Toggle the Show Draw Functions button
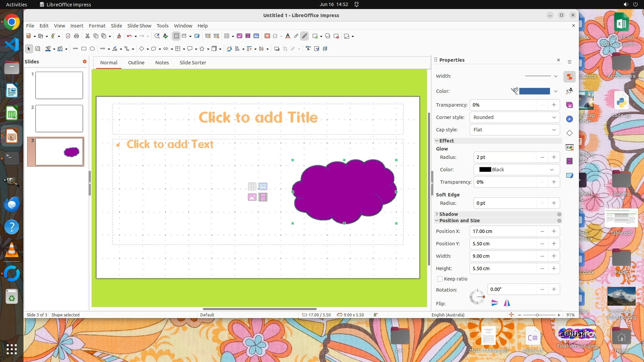Viewport: 644px width, 362px height. tap(305, 36)
